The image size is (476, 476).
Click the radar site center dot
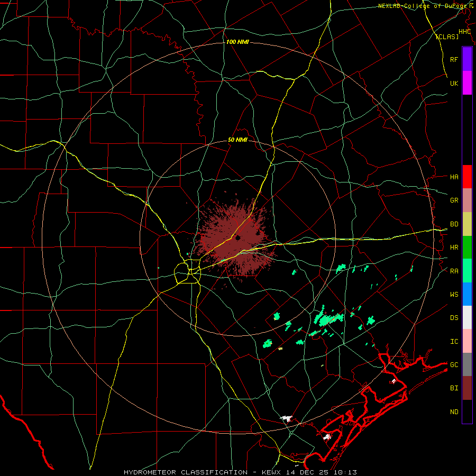pos(238,237)
